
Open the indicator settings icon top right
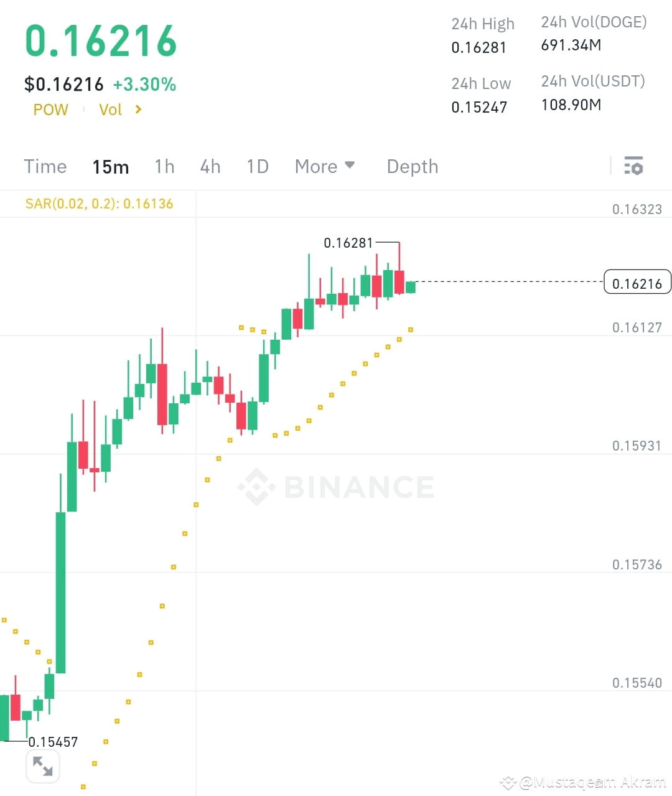coord(634,166)
